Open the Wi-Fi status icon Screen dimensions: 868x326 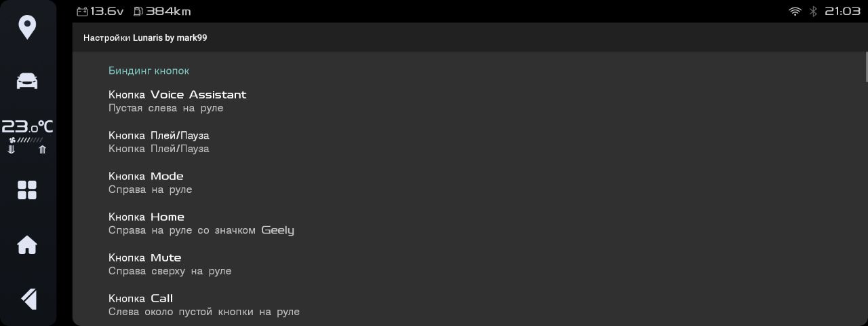[x=795, y=12]
